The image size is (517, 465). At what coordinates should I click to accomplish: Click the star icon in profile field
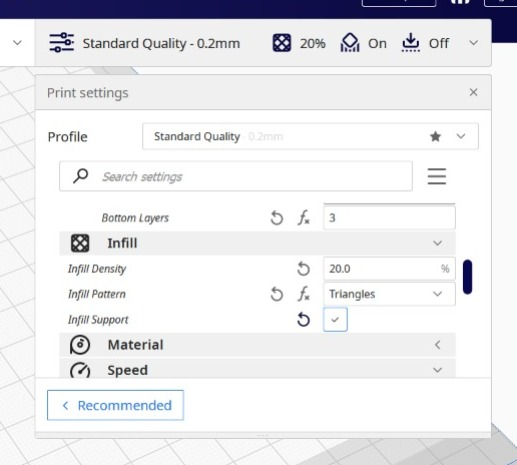[x=435, y=136]
